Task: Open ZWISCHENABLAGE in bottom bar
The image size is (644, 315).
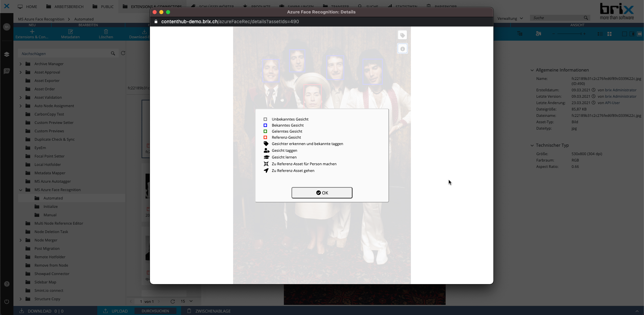Action: pyautogui.click(x=209, y=311)
